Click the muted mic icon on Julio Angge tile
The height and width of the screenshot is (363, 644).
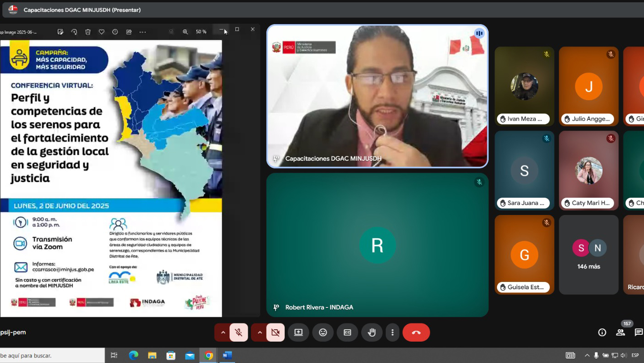pyautogui.click(x=611, y=54)
